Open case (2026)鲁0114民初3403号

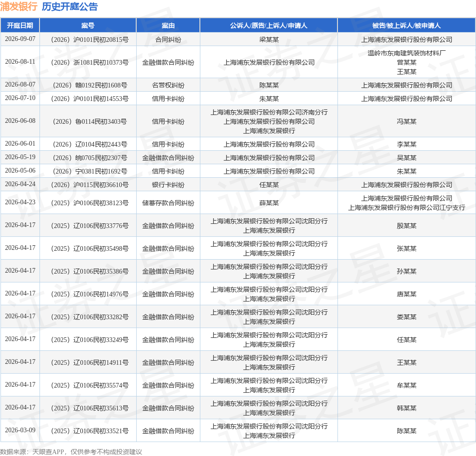coord(90,121)
